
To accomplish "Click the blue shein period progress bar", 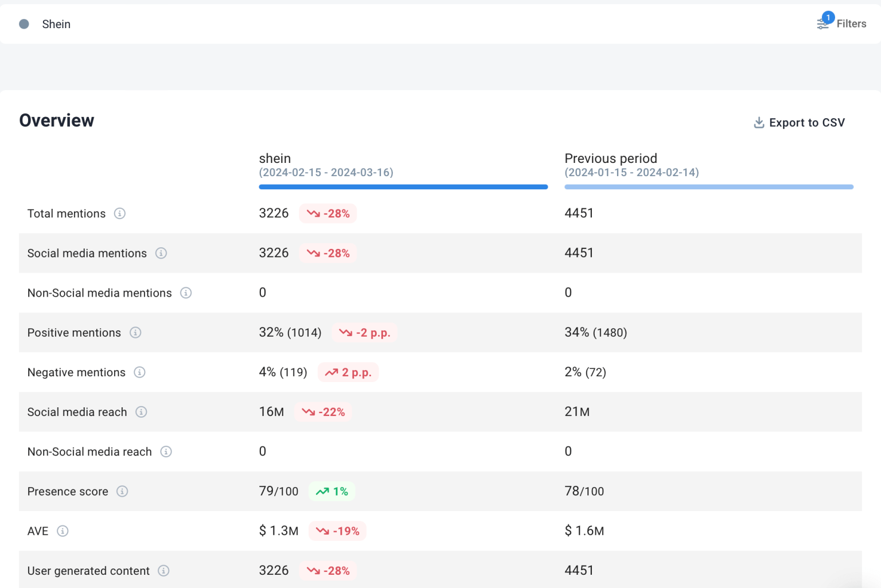I will click(403, 186).
